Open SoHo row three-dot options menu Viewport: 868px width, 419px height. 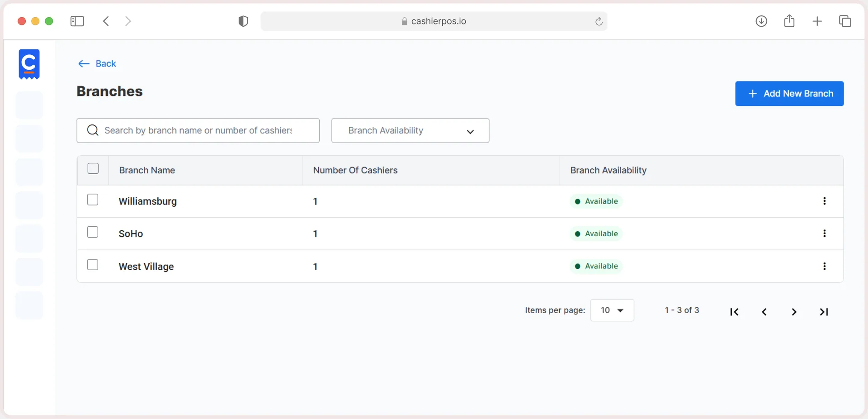pyautogui.click(x=825, y=233)
